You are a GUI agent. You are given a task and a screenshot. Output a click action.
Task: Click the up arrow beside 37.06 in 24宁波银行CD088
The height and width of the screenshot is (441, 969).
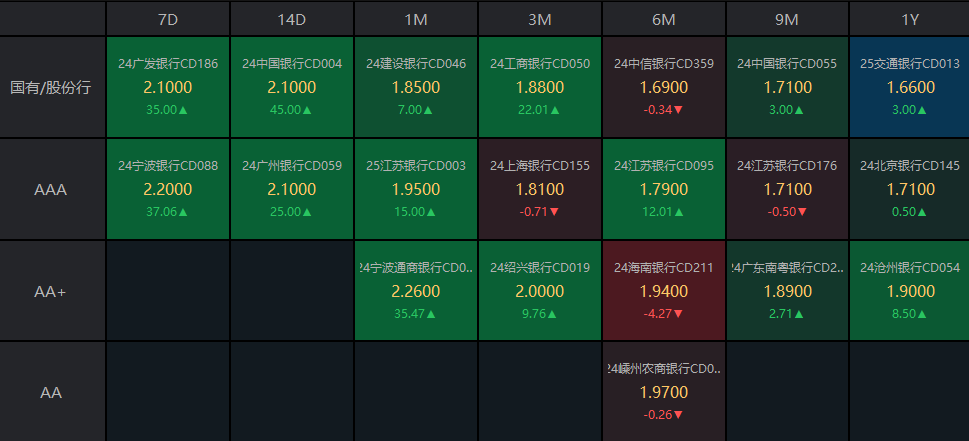pyautogui.click(x=182, y=212)
